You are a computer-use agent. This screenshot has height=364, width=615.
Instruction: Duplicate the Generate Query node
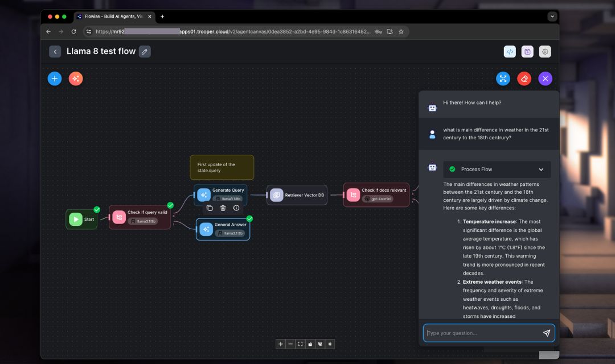(x=210, y=208)
